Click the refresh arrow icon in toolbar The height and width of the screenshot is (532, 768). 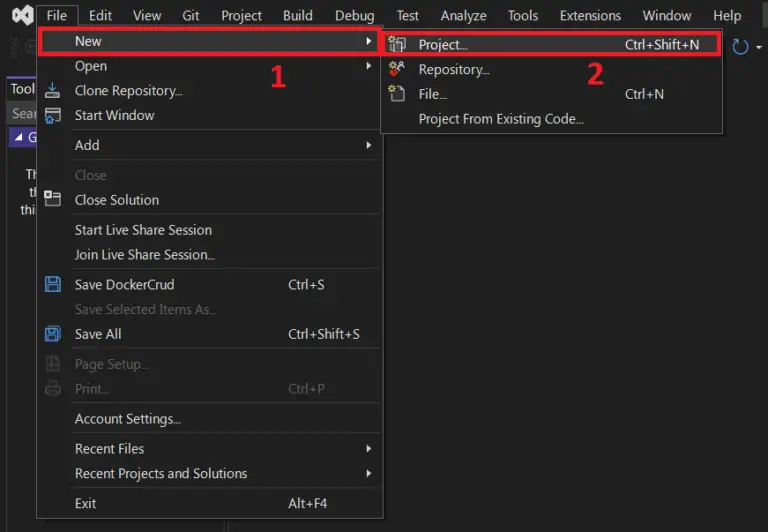(x=741, y=47)
